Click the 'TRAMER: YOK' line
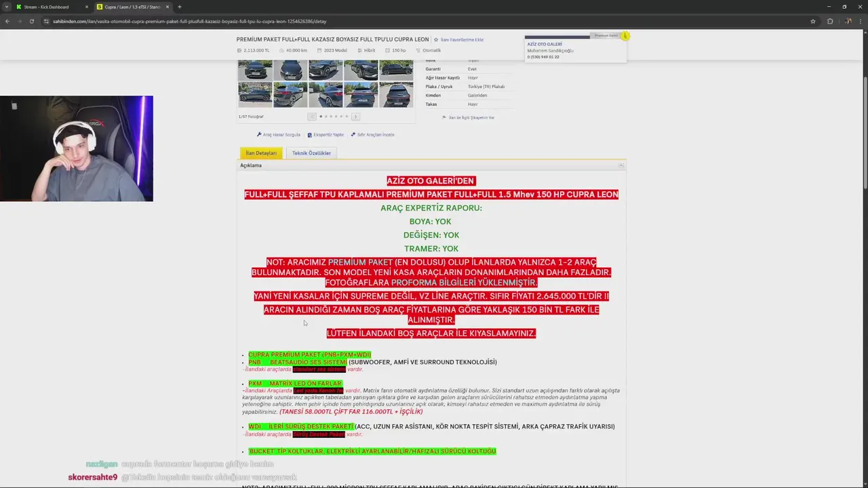 coord(431,249)
